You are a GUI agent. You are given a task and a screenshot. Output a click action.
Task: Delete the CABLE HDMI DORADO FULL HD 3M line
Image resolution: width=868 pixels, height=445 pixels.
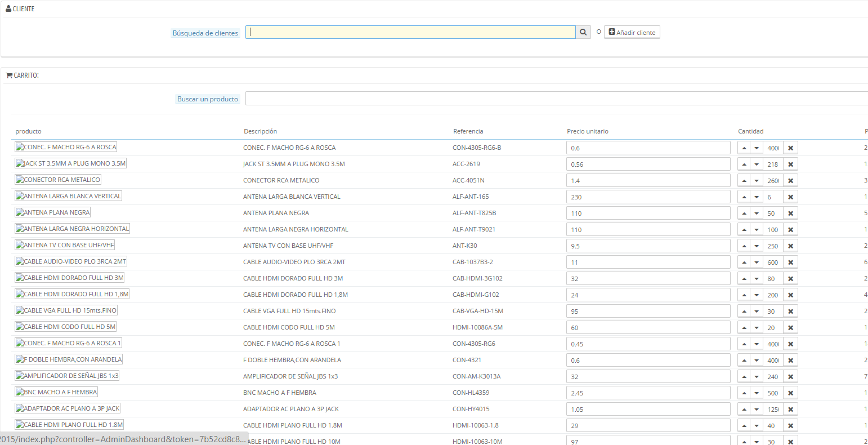[790, 279]
